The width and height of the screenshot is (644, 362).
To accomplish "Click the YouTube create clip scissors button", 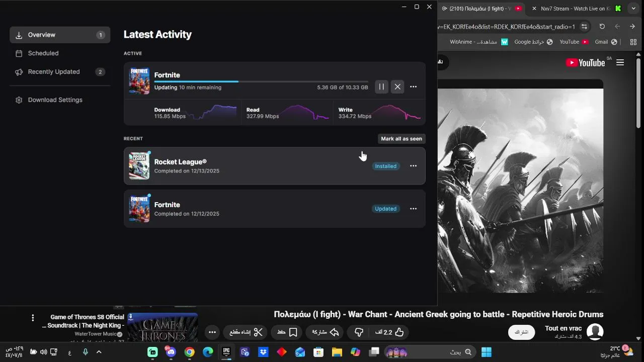I will 247,332.
